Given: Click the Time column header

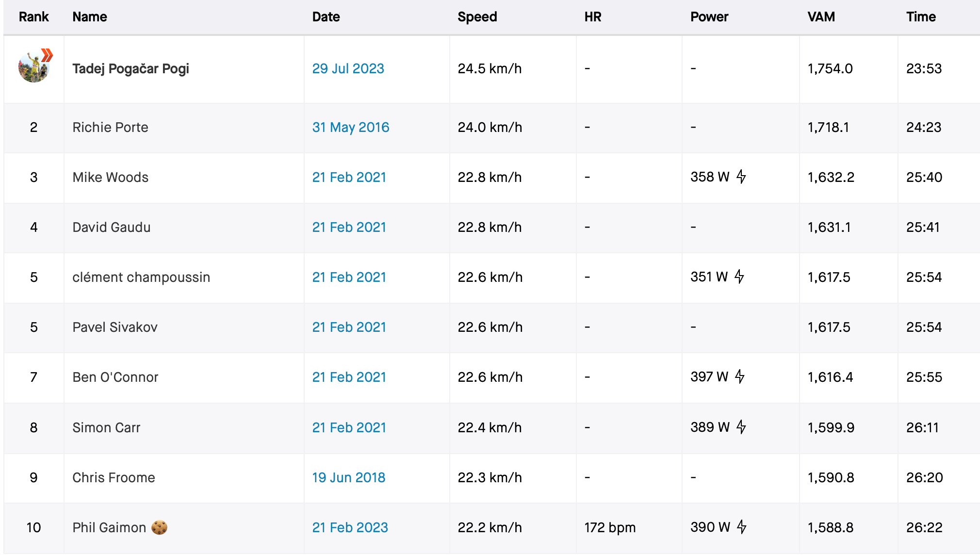Looking at the screenshot, I should tap(920, 17).
